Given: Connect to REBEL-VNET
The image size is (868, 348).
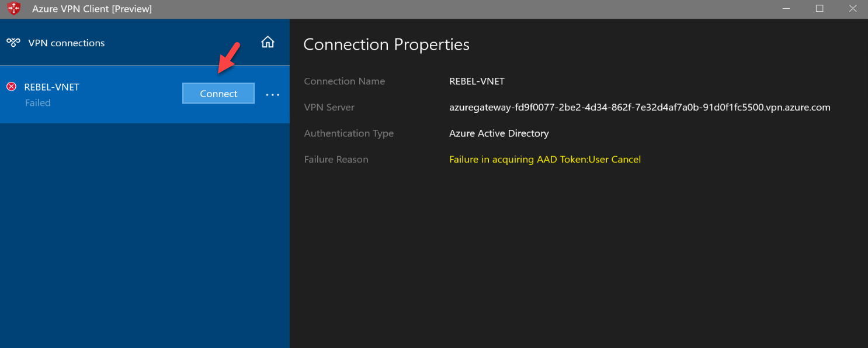Looking at the screenshot, I should point(218,93).
